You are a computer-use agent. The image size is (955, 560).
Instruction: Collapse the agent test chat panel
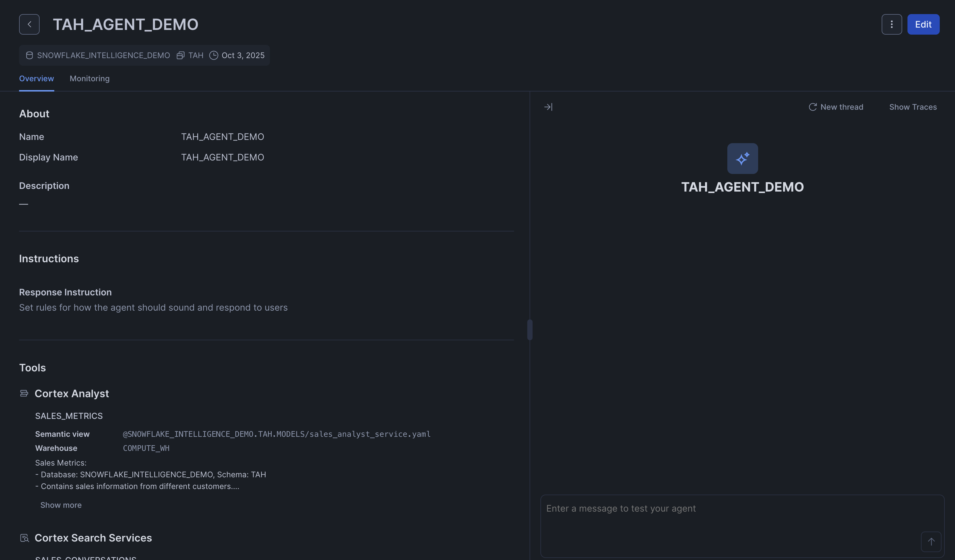click(x=548, y=107)
